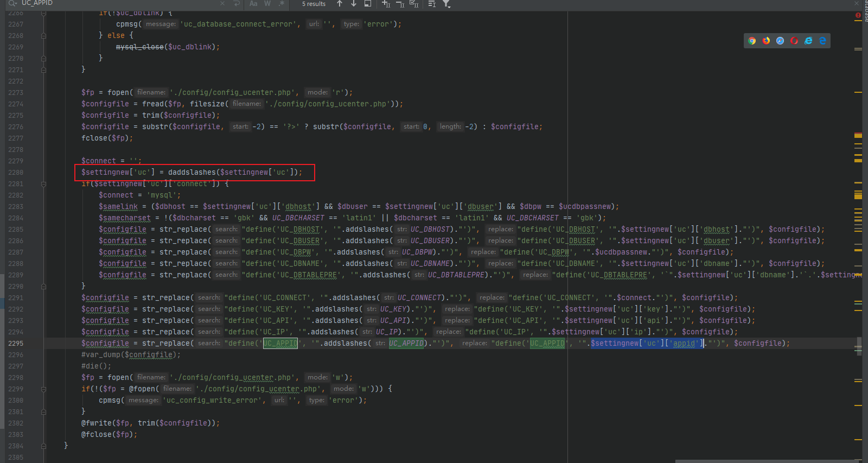The height and width of the screenshot is (463, 868).
Task: Open file in Opera browser
Action: [794, 41]
